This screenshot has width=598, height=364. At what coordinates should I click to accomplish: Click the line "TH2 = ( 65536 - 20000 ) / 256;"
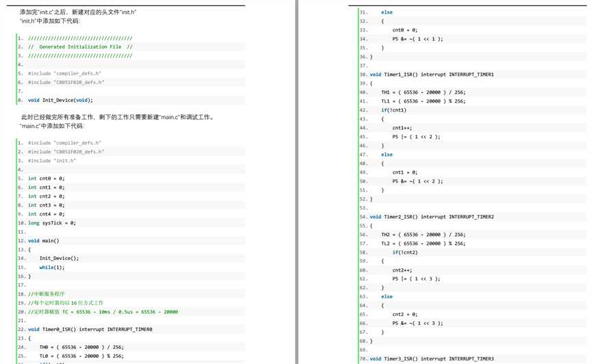point(424,235)
